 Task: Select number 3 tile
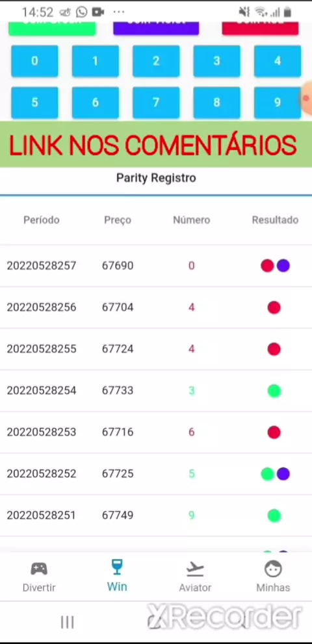[x=216, y=61]
